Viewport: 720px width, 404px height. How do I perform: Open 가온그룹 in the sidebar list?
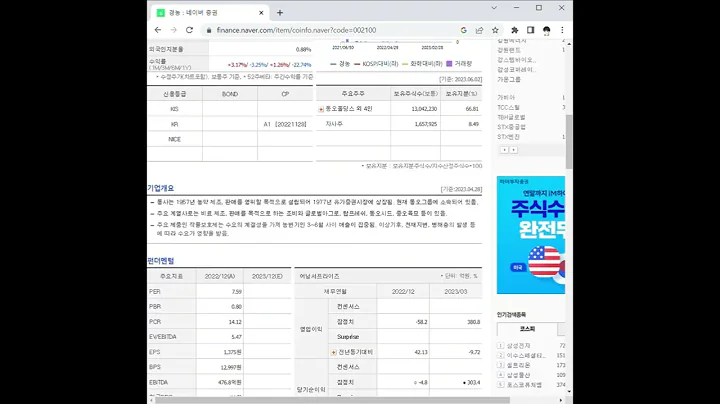pos(509,79)
